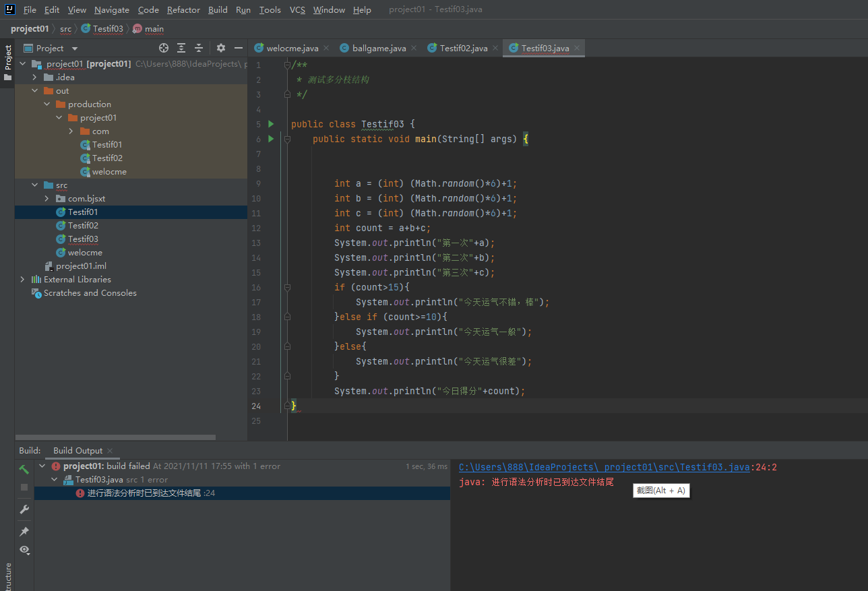Close the Testif03.java editor tab

[577, 48]
